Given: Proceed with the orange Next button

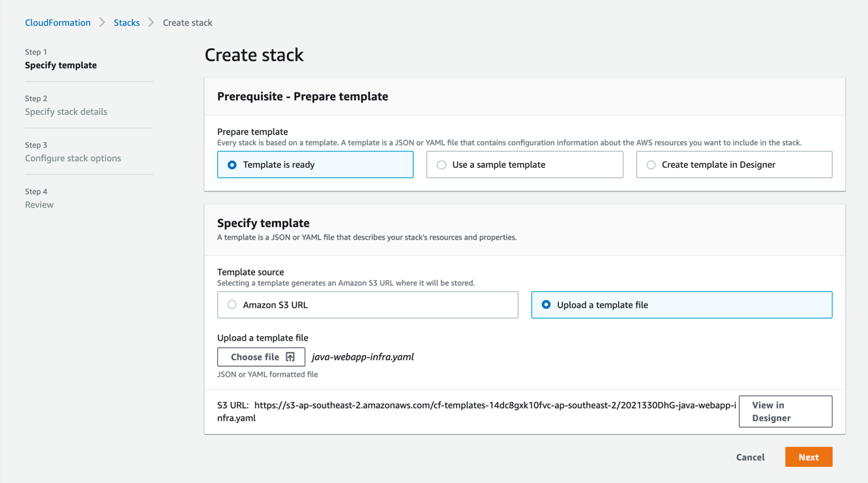Looking at the screenshot, I should click(808, 457).
